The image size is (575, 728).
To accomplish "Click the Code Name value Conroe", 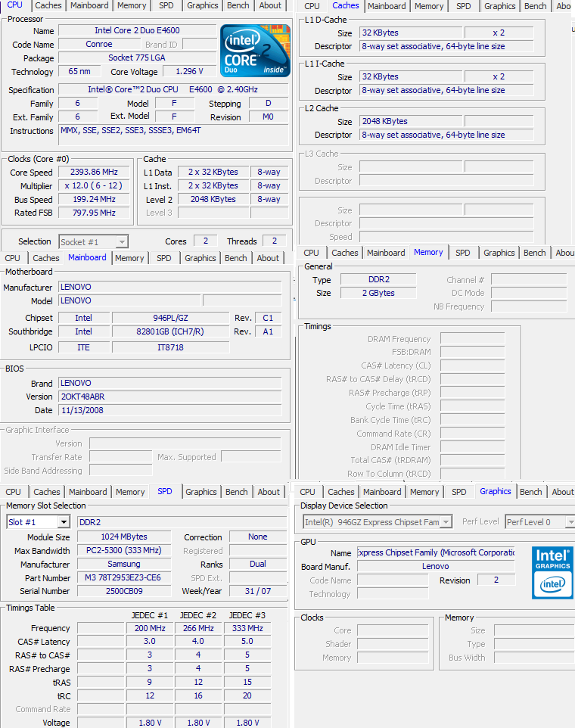I will 99,44.
